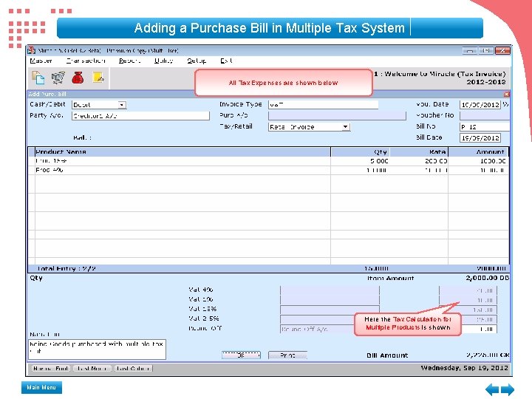The height and width of the screenshot is (399, 532).
Task: Expand the Cash/Debit dropdown
Action: point(122,105)
